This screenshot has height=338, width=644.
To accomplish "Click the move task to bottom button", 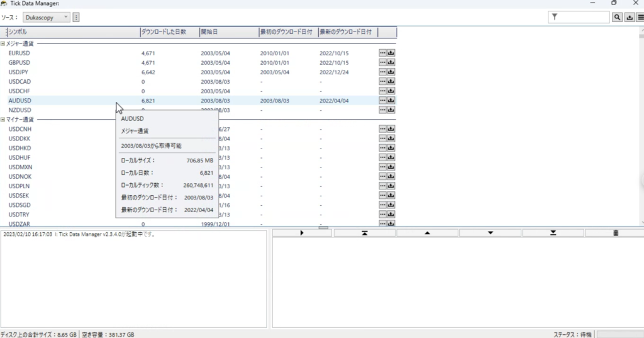I will [553, 233].
